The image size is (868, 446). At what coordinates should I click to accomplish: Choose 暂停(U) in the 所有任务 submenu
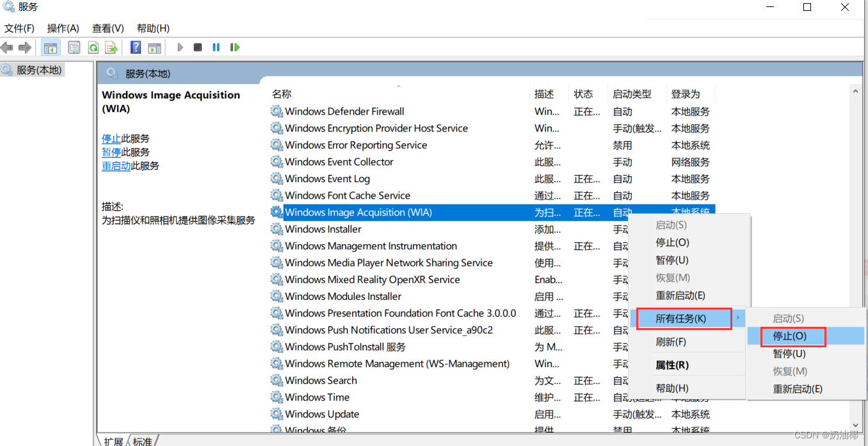(806, 353)
